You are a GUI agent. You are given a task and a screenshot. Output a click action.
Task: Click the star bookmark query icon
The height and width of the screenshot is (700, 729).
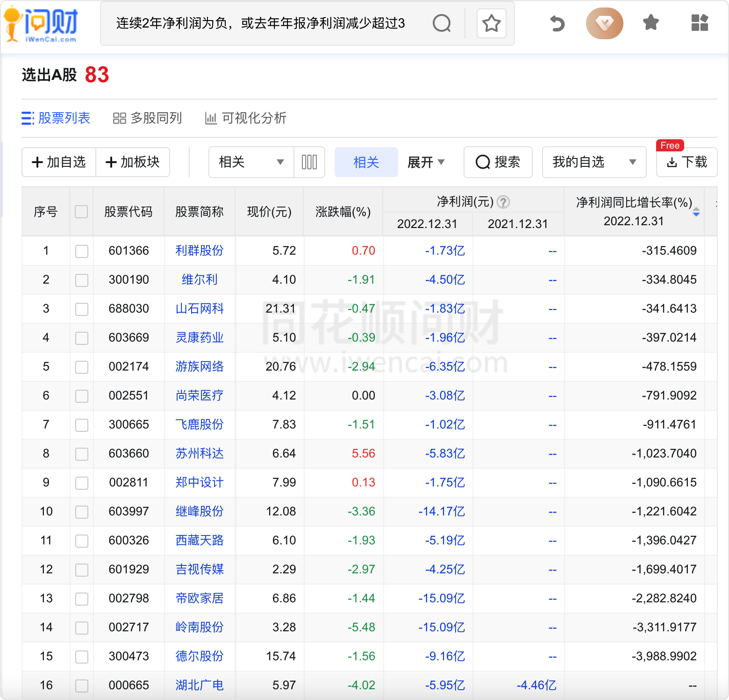click(491, 23)
